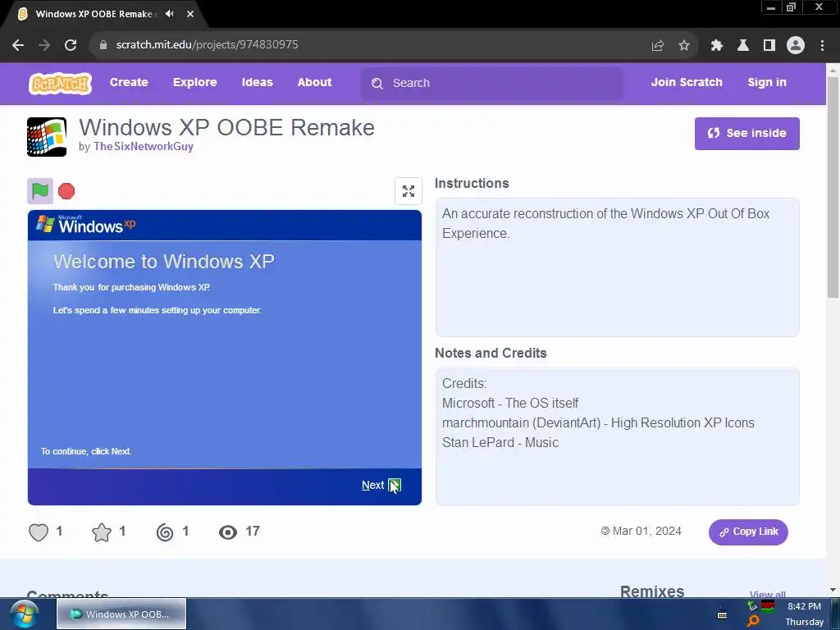The height and width of the screenshot is (630, 840).
Task: Close the Windows XP OOBE Remake tab
Action: 190,14
